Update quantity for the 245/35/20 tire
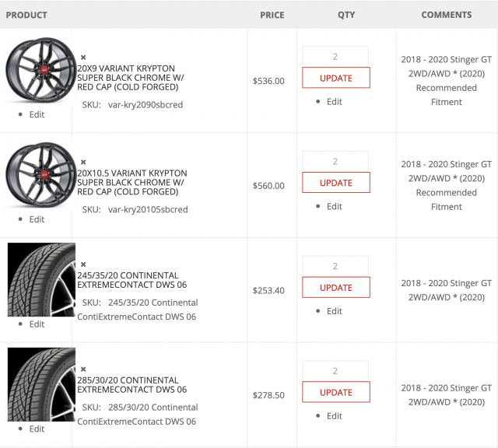The height and width of the screenshot is (448, 498). point(335,288)
